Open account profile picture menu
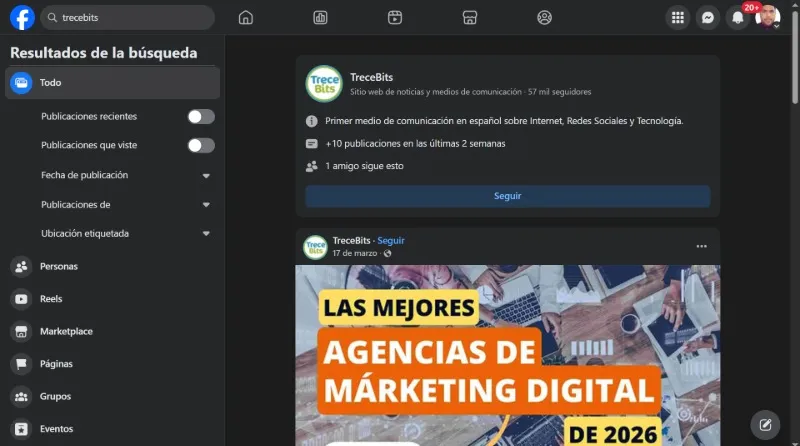Screen dimensions: 800x446 767,17
